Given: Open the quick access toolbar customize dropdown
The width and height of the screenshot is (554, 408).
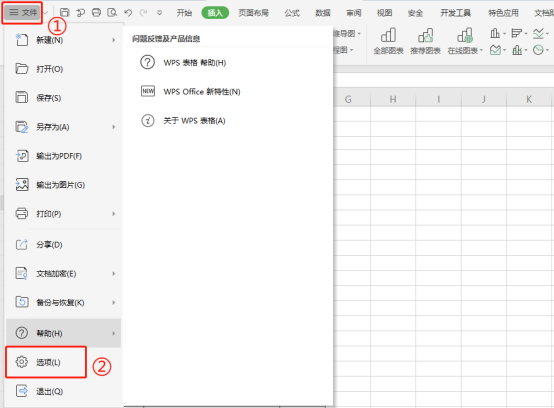Looking at the screenshot, I should coord(160,13).
